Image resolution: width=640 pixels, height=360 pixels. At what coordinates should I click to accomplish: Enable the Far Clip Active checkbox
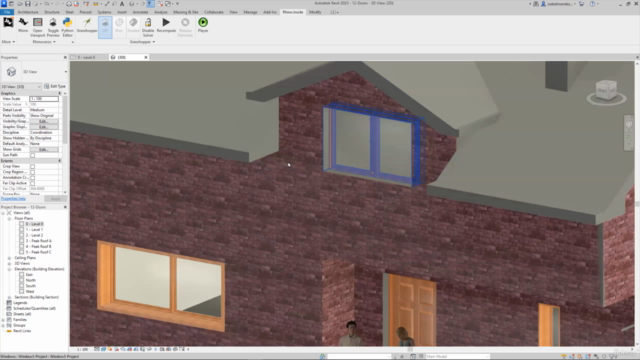[33, 184]
